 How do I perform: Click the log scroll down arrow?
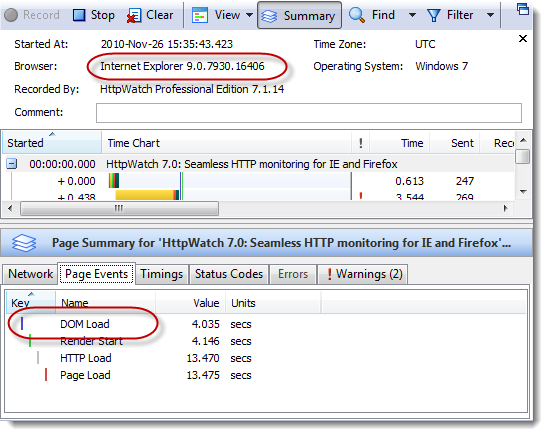coord(523,191)
